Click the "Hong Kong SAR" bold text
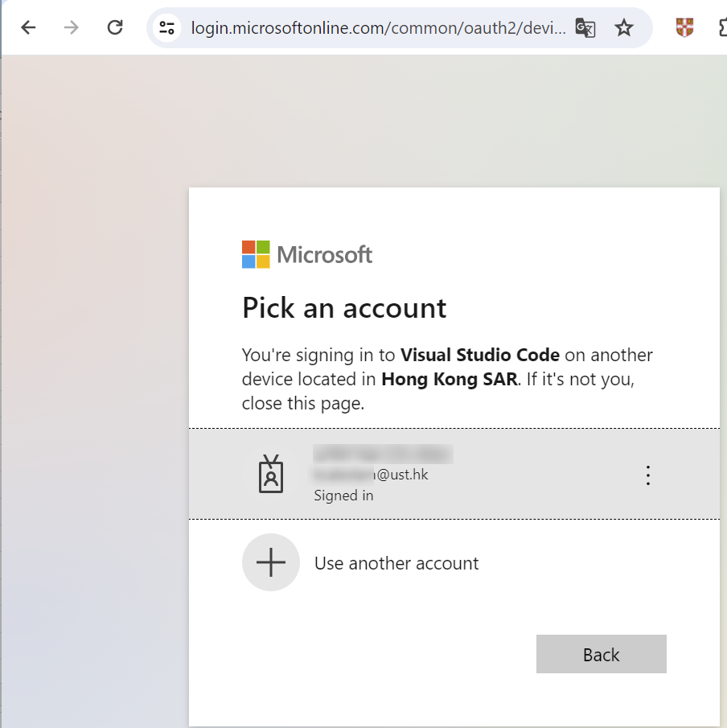The width and height of the screenshot is (727, 728). pos(449,380)
